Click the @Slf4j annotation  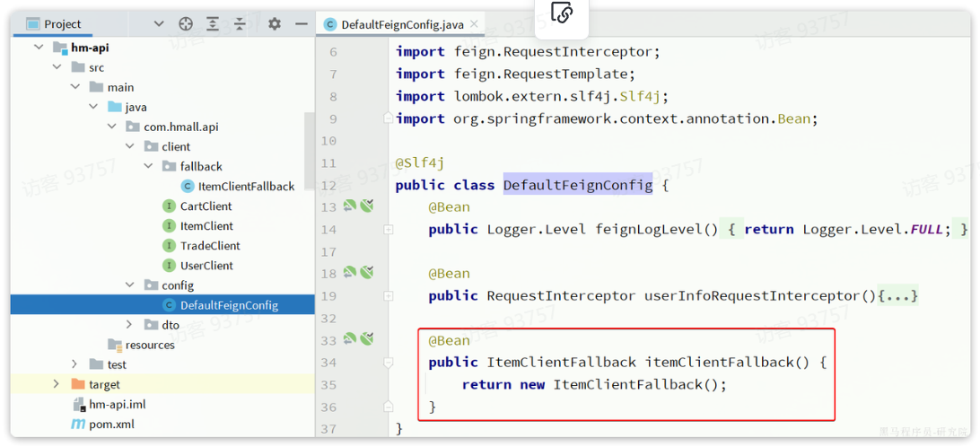[420, 163]
